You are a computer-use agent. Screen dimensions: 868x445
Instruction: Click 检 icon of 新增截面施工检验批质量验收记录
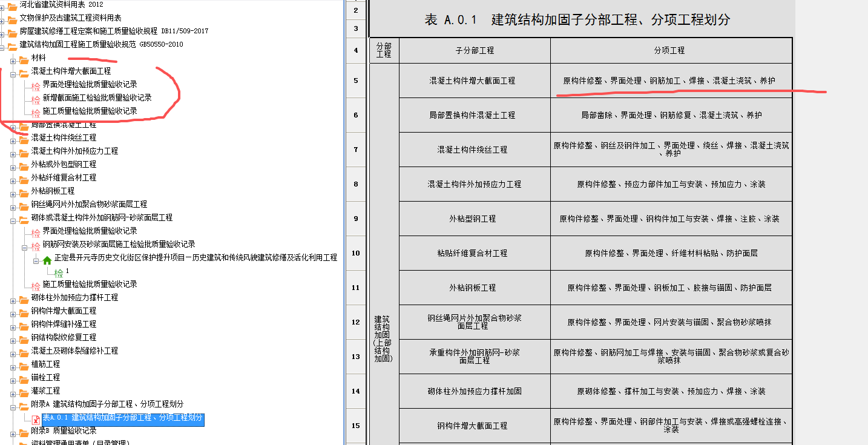tap(36, 99)
